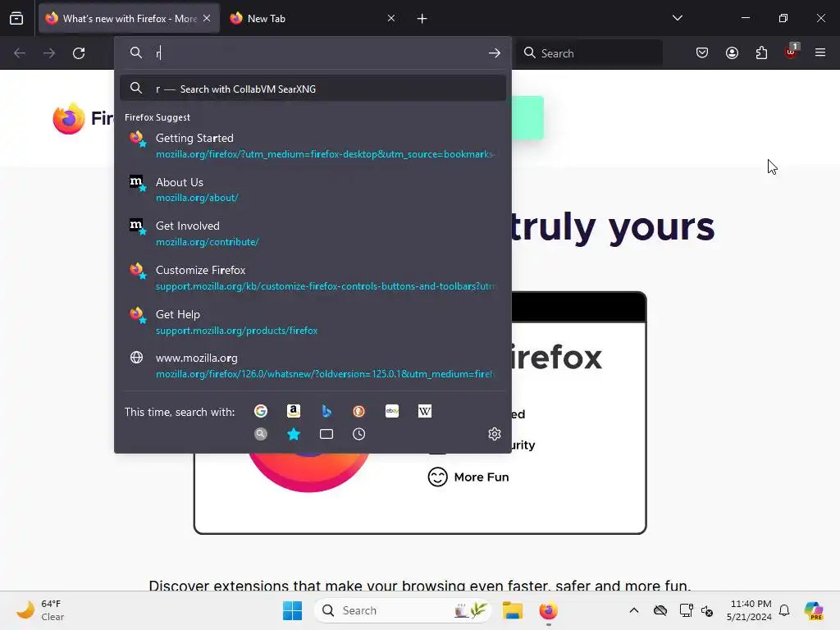Viewport: 840px width, 630px height.
Task: Switch to the 'What's new with Firefox' tab
Action: [129, 18]
